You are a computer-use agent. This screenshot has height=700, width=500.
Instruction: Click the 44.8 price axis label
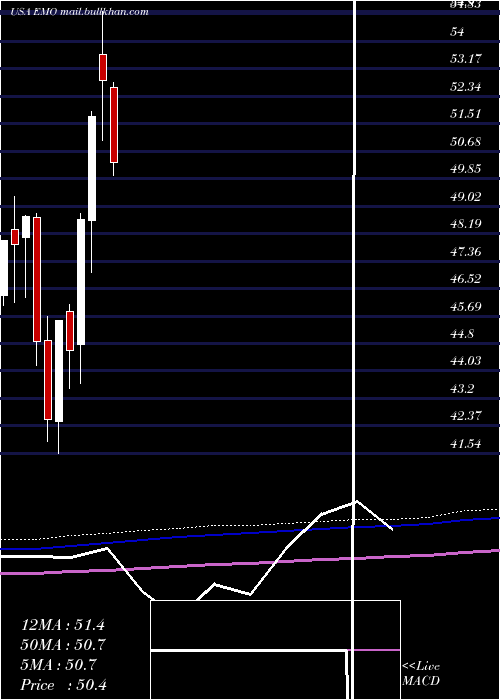(x=462, y=334)
